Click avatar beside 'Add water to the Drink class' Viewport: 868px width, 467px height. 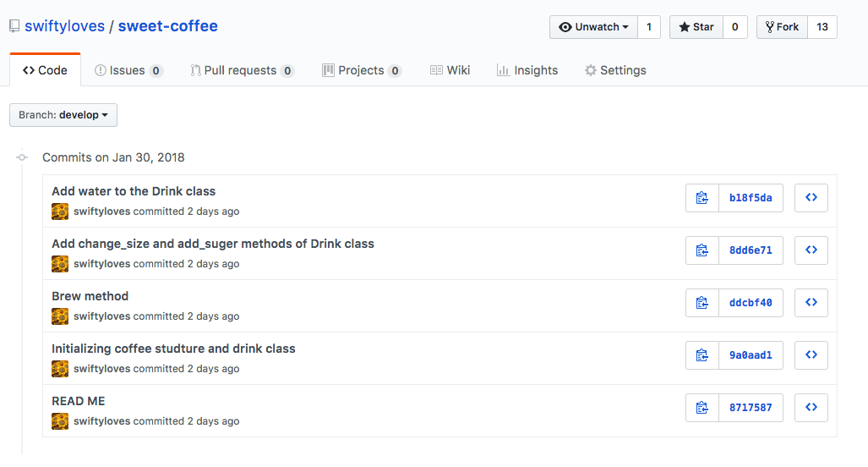click(x=60, y=212)
